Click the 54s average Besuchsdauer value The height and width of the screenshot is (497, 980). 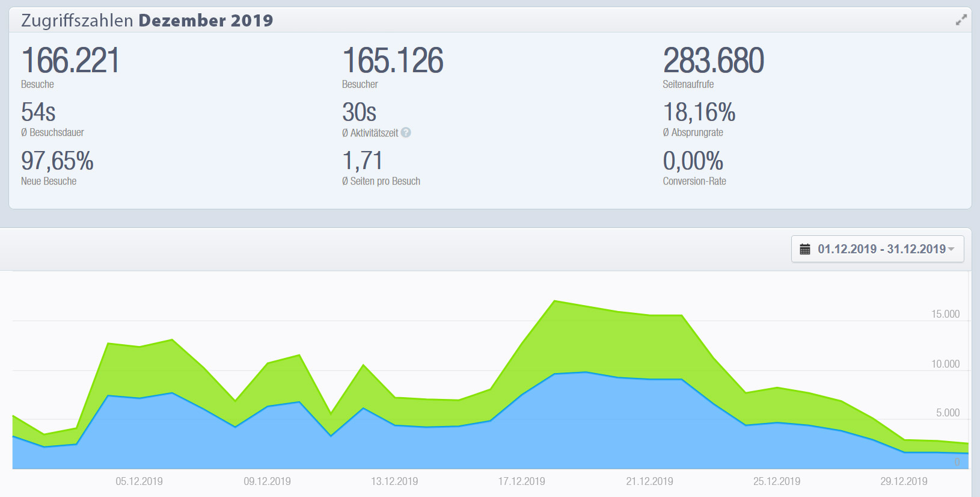(38, 113)
